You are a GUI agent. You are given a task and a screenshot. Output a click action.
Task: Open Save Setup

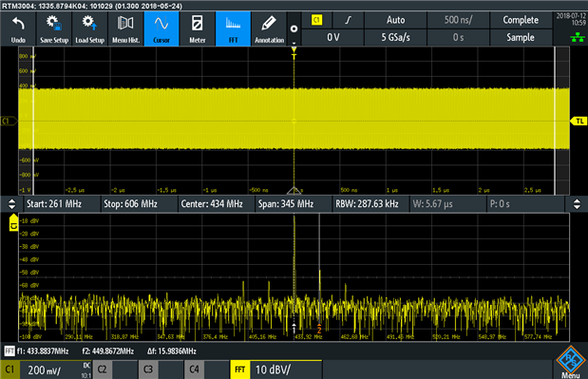54,28
